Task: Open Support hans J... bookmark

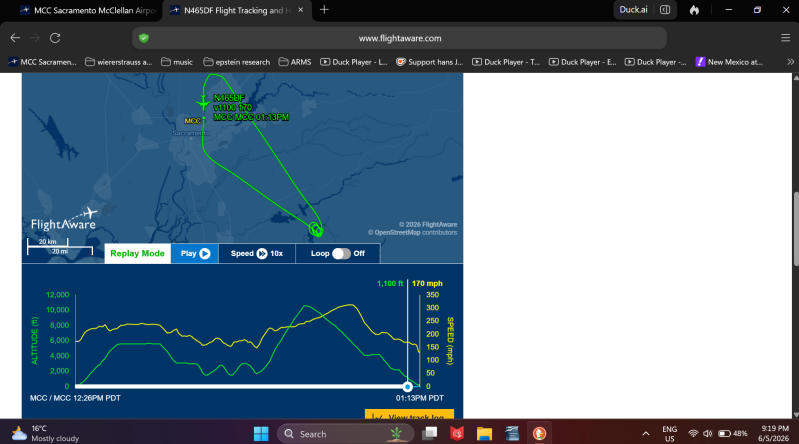Action: tap(430, 62)
